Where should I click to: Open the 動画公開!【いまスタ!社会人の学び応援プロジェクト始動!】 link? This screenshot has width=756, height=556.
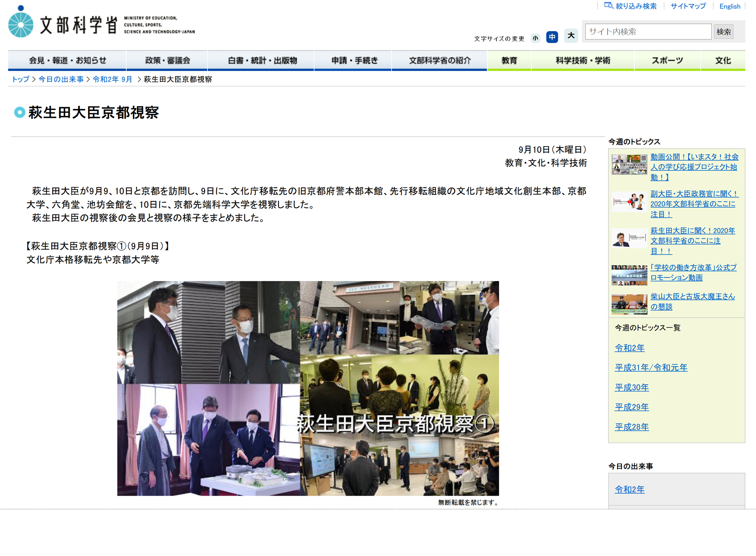point(694,167)
